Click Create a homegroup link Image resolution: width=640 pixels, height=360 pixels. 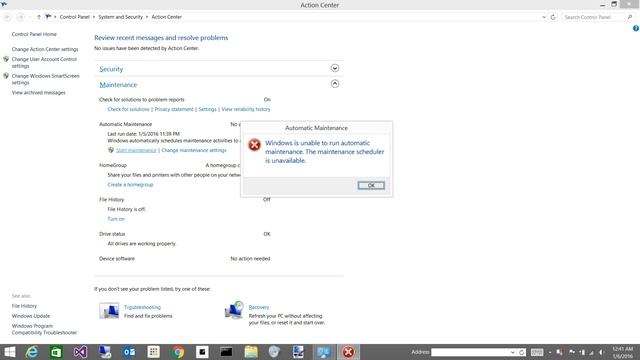click(130, 184)
